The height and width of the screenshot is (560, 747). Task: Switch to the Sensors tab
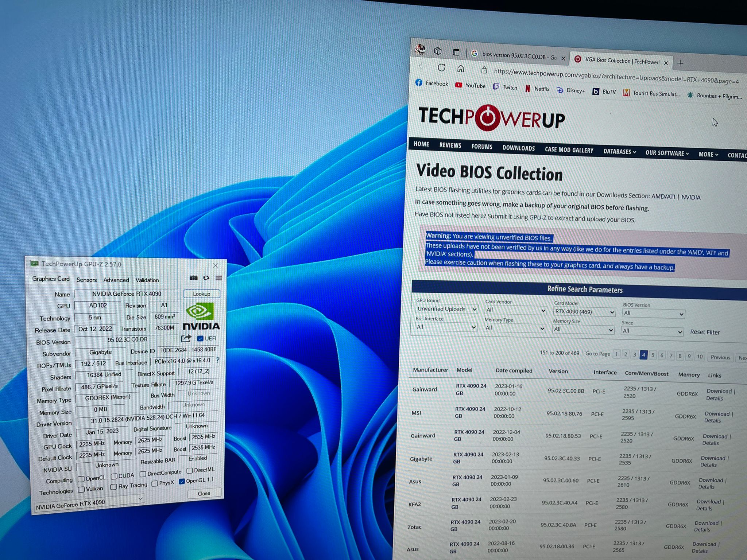click(86, 280)
